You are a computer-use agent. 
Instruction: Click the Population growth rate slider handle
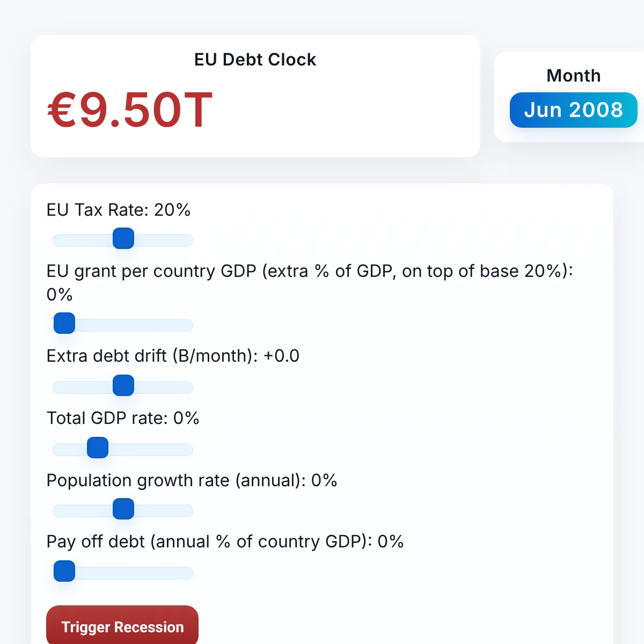click(x=123, y=509)
